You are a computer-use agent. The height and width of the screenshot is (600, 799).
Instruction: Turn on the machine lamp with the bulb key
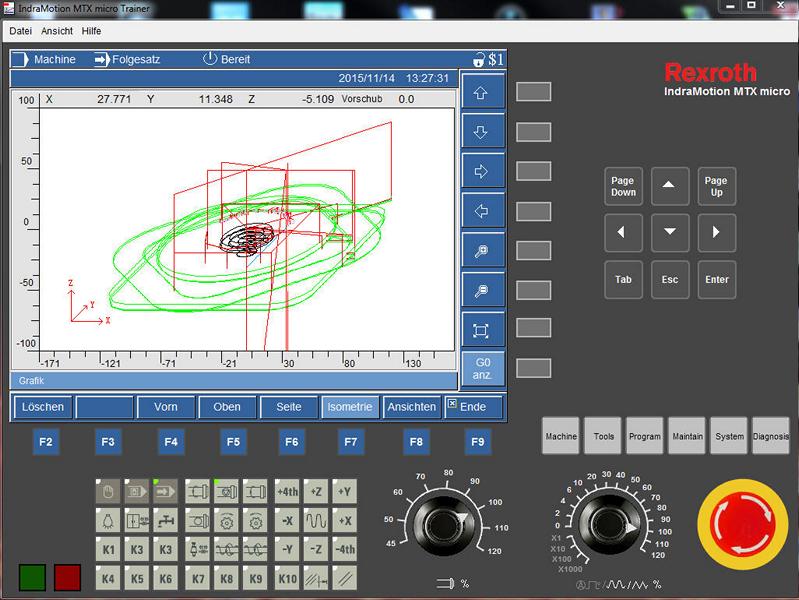tap(108, 521)
